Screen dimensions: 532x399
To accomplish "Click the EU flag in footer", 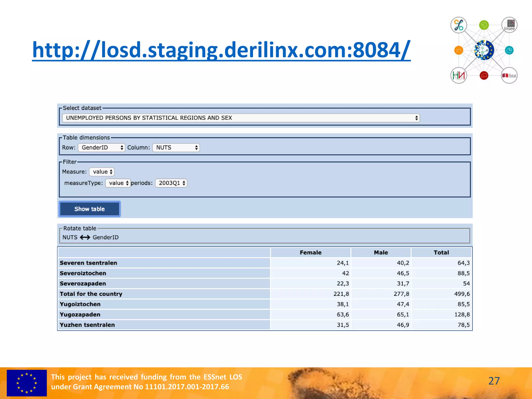I will coord(27,383).
